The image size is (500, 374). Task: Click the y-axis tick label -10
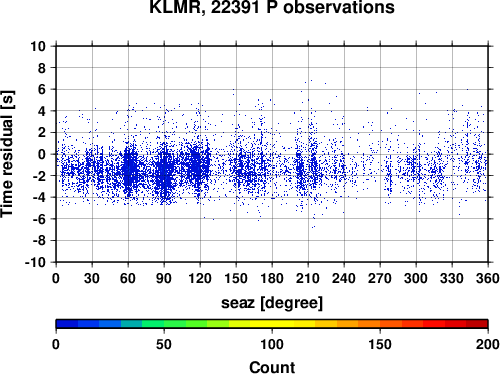[x=35, y=262]
